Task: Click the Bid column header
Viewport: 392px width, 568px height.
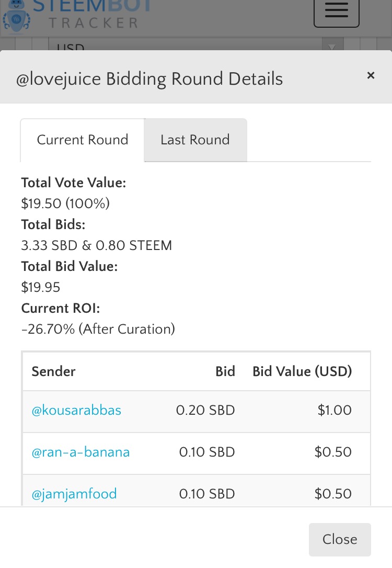Action: tap(225, 371)
